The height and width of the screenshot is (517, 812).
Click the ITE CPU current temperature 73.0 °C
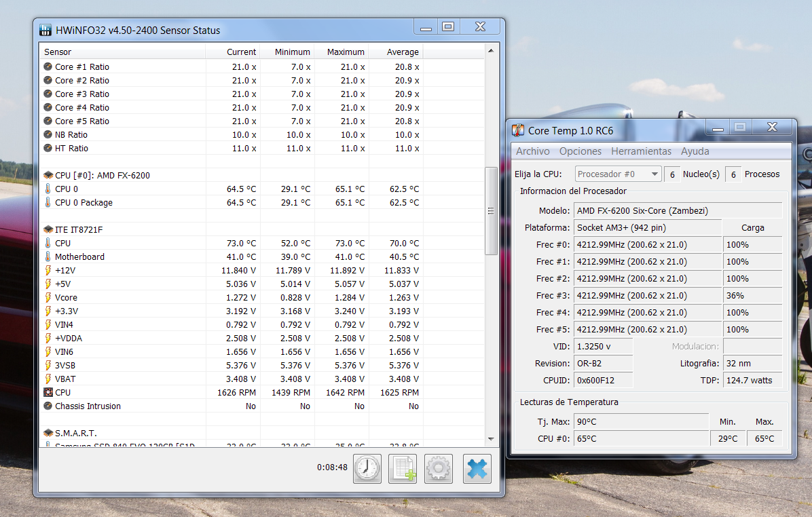241,243
